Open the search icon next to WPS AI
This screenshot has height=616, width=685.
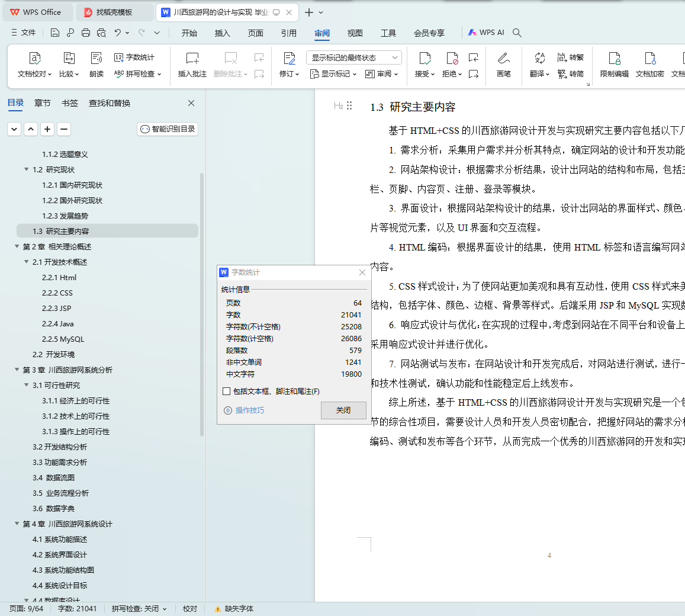(517, 33)
